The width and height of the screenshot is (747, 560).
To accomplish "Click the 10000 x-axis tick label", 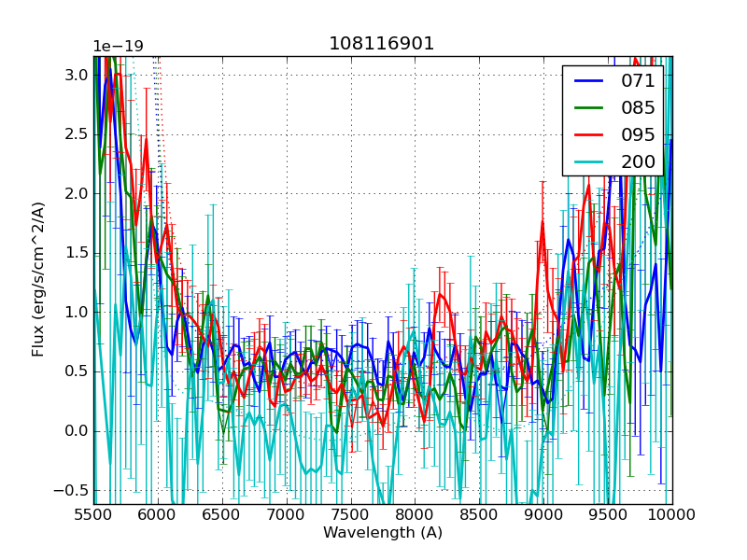I will (x=672, y=514).
